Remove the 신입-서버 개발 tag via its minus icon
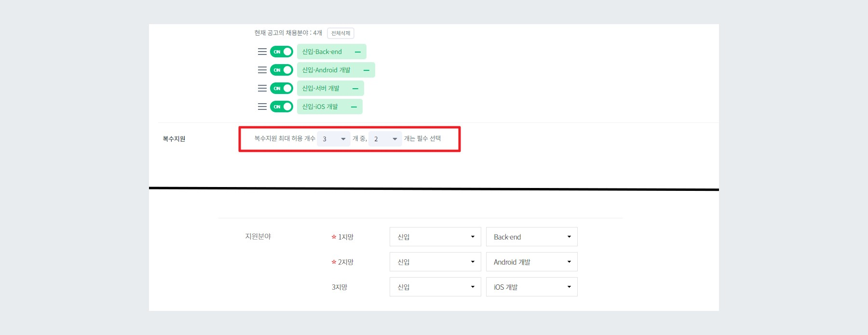Viewport: 868px width, 335px height. [x=355, y=89]
